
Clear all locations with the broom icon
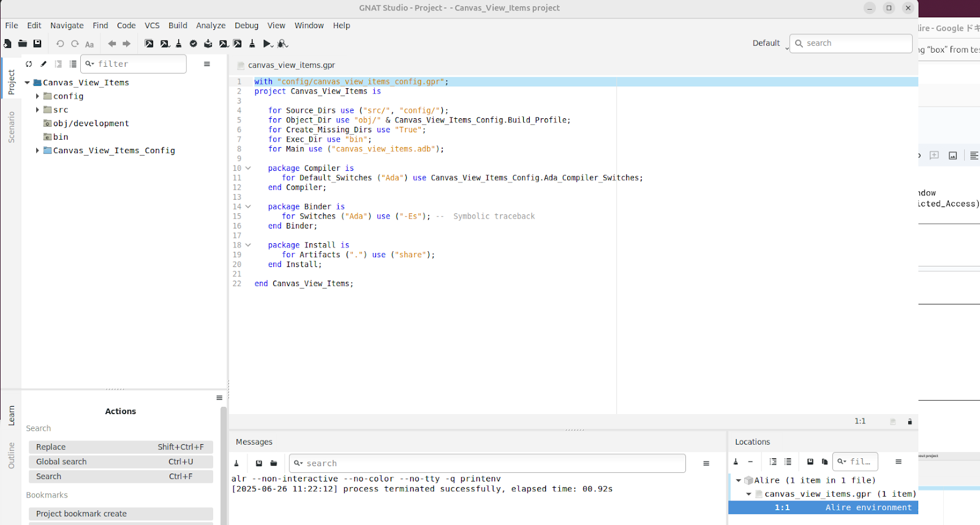click(x=736, y=461)
